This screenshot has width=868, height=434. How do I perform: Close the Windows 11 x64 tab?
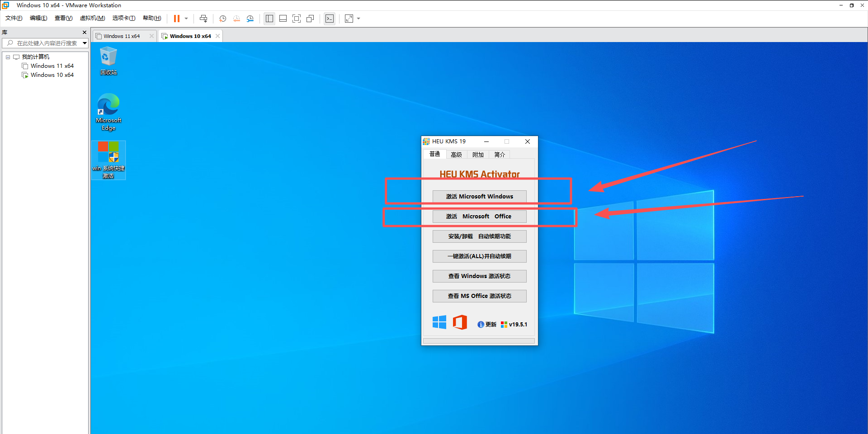[151, 36]
